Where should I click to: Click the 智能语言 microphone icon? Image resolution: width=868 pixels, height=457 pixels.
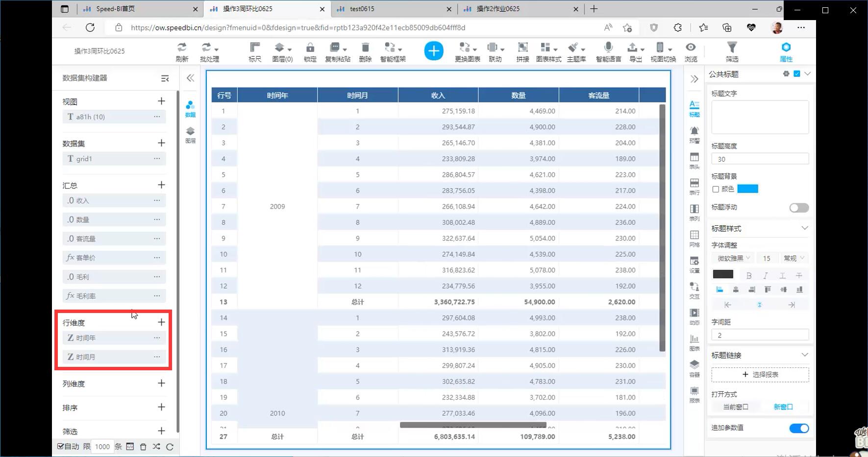click(608, 48)
